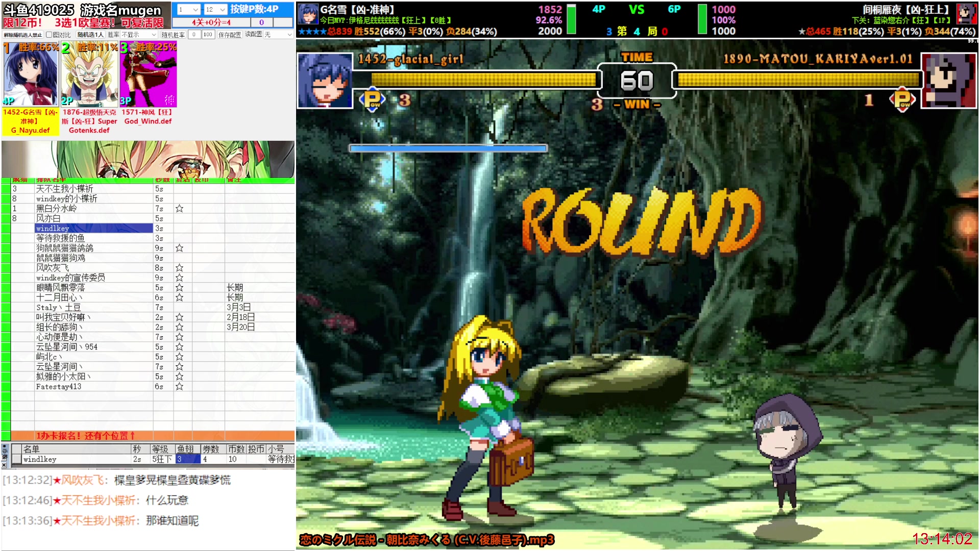Click star icon in 组长的舔狗 row
Screen dimensions: 980x551
[x=179, y=327]
